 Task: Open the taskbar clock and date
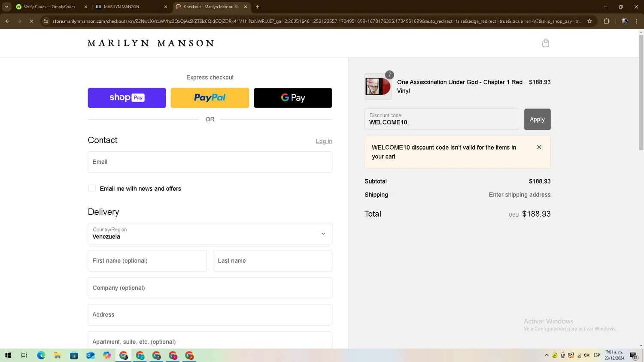pos(614,355)
